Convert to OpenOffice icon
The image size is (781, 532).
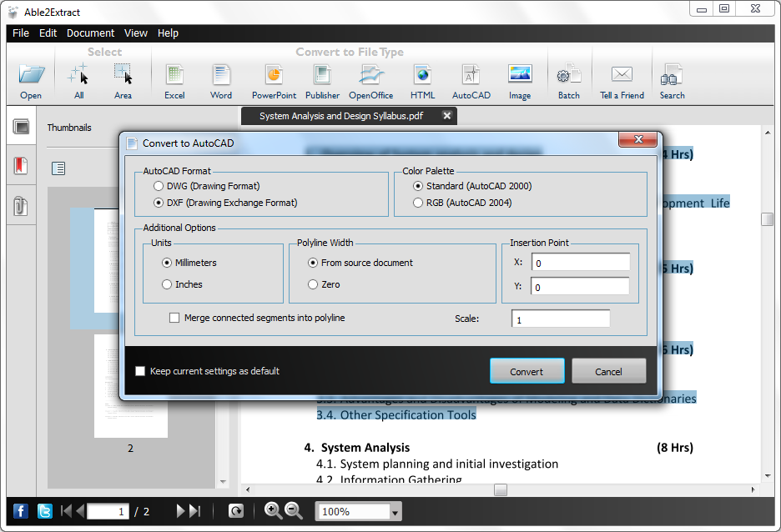point(371,75)
